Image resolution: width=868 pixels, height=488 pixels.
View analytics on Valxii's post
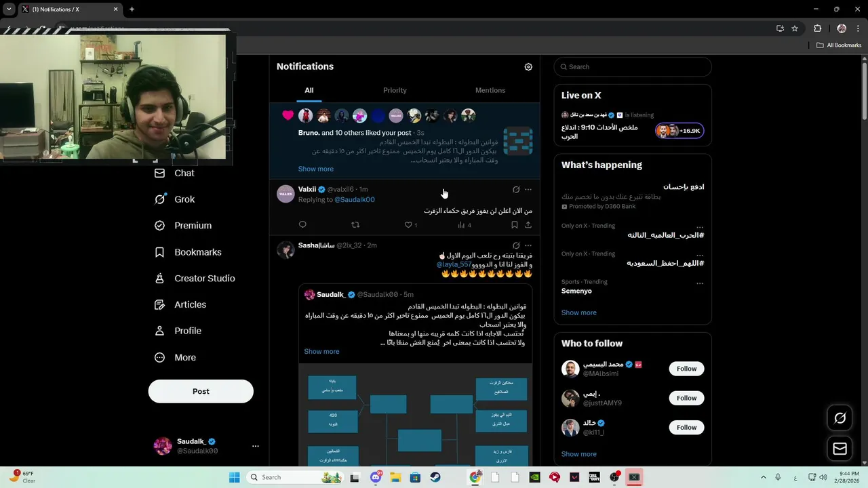465,225
